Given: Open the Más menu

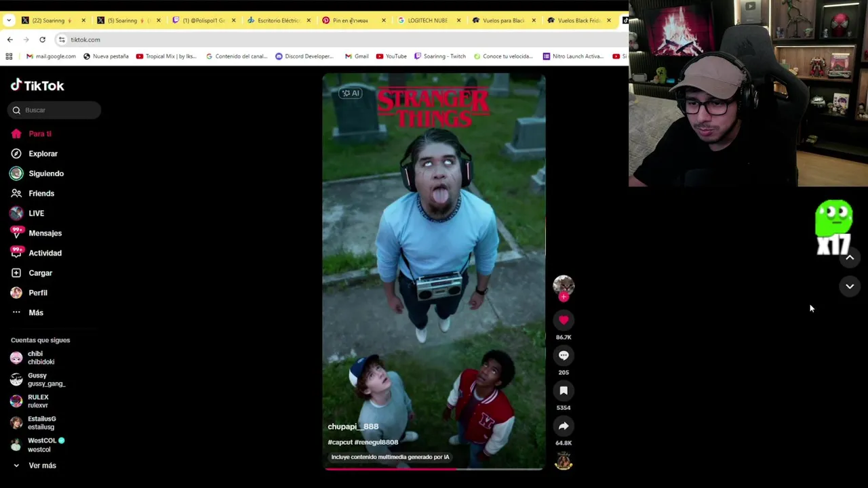Looking at the screenshot, I should coord(27,312).
